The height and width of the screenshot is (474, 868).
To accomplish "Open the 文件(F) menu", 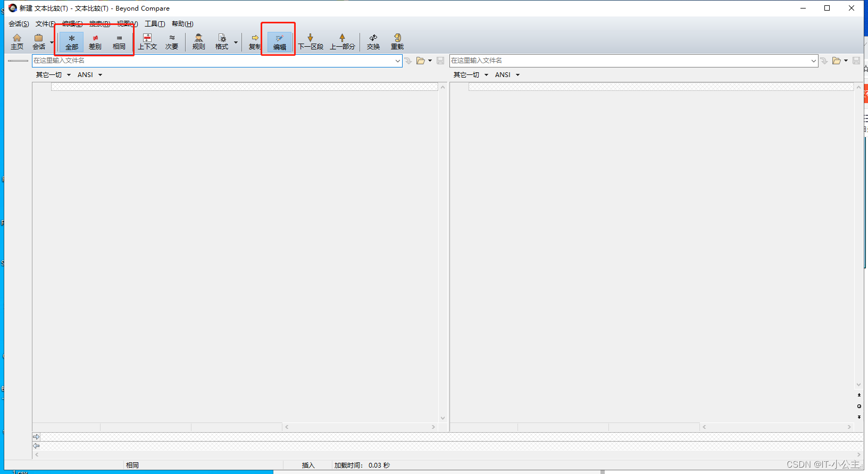I will tap(45, 24).
